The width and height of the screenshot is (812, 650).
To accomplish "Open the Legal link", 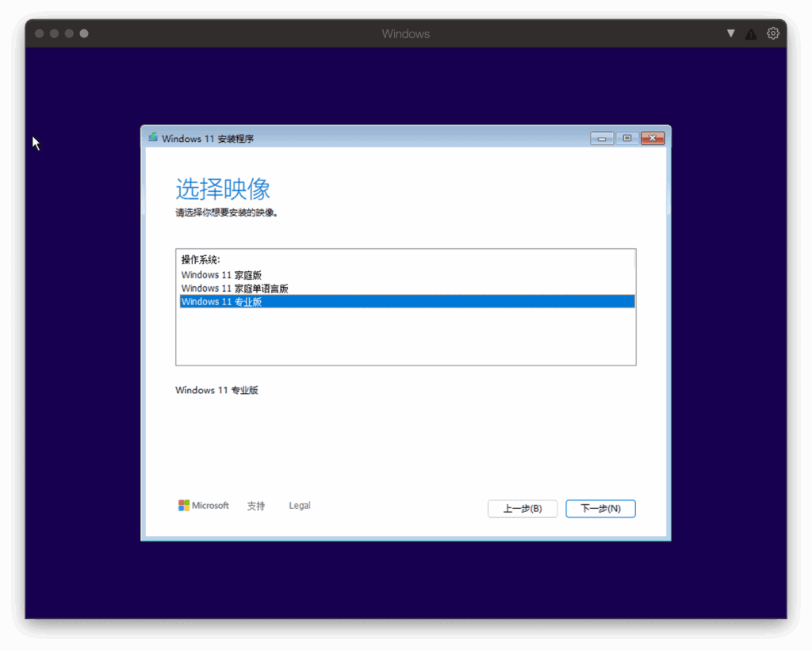I will click(299, 506).
